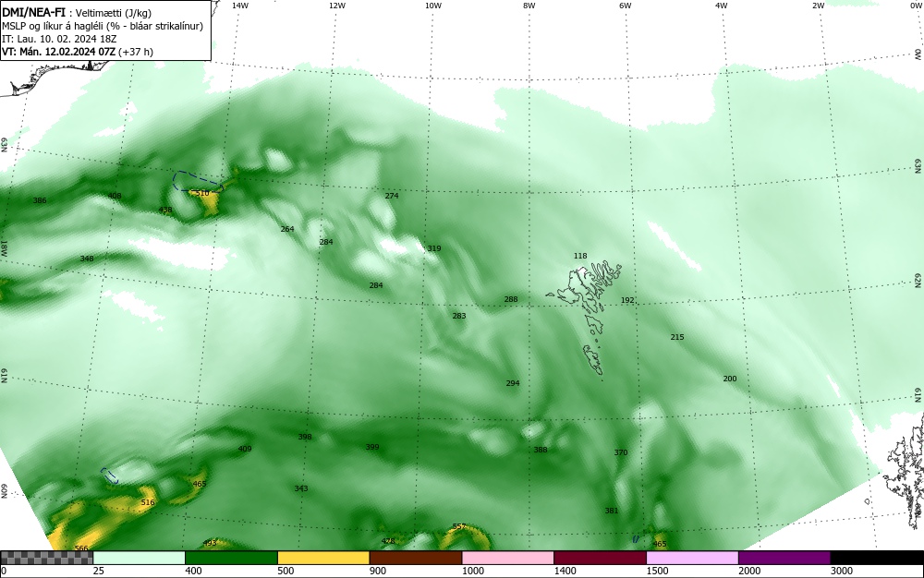The width and height of the screenshot is (924, 578).
Task: Click the map value 264
Action: [x=287, y=229]
